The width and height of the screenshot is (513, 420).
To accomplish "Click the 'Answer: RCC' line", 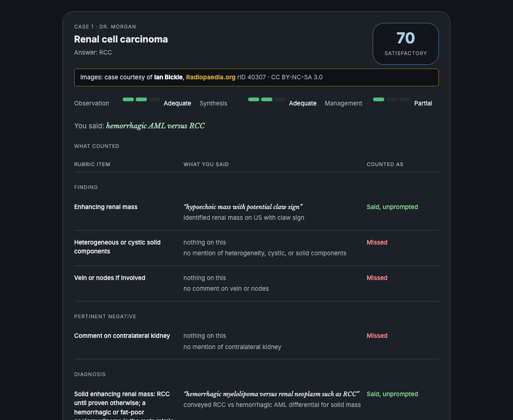I will 93,52.
